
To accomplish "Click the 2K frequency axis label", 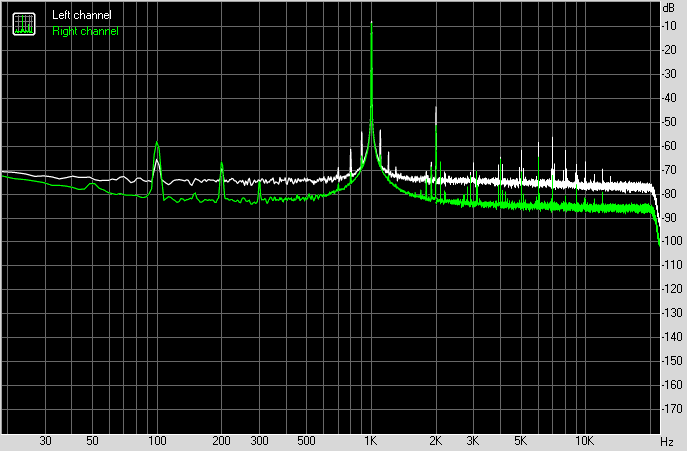I will click(x=435, y=440).
